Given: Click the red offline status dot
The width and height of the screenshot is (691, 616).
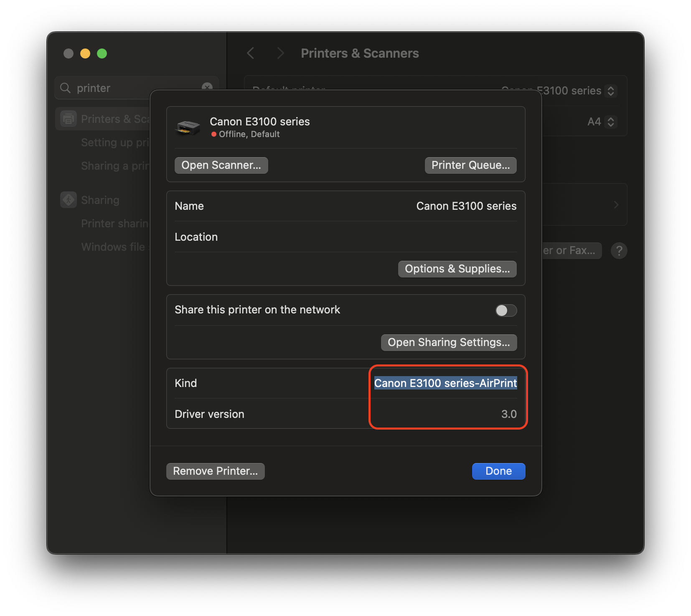Looking at the screenshot, I should (x=213, y=134).
